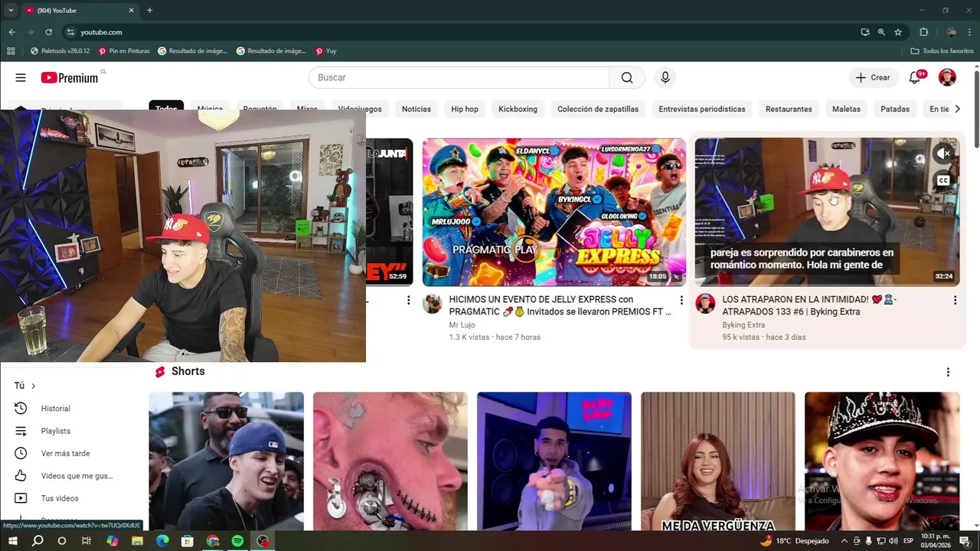
Task: Open the Byking Extra channel name link
Action: pyautogui.click(x=743, y=324)
